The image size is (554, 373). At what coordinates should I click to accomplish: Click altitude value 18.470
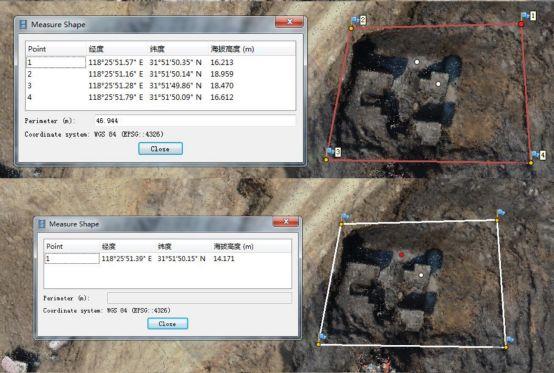(x=222, y=86)
